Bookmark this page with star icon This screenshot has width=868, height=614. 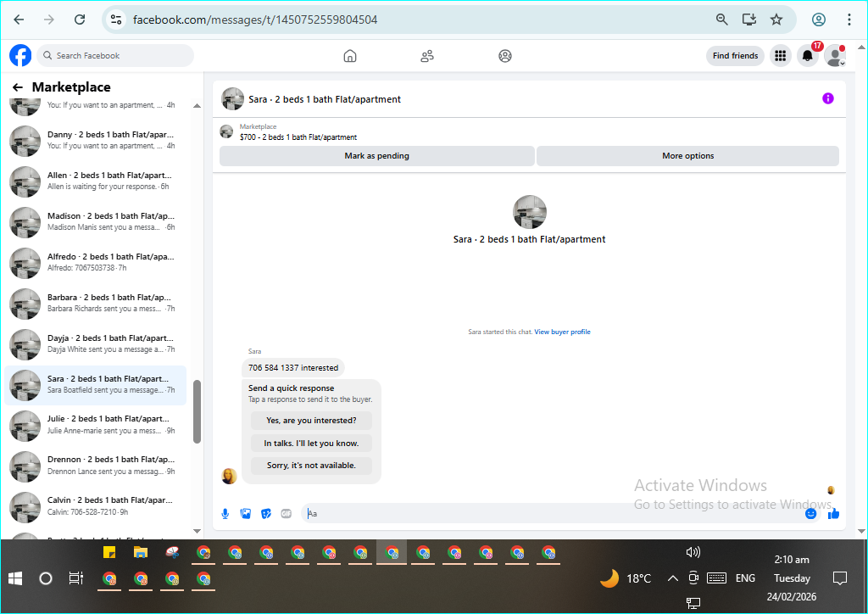click(x=776, y=20)
